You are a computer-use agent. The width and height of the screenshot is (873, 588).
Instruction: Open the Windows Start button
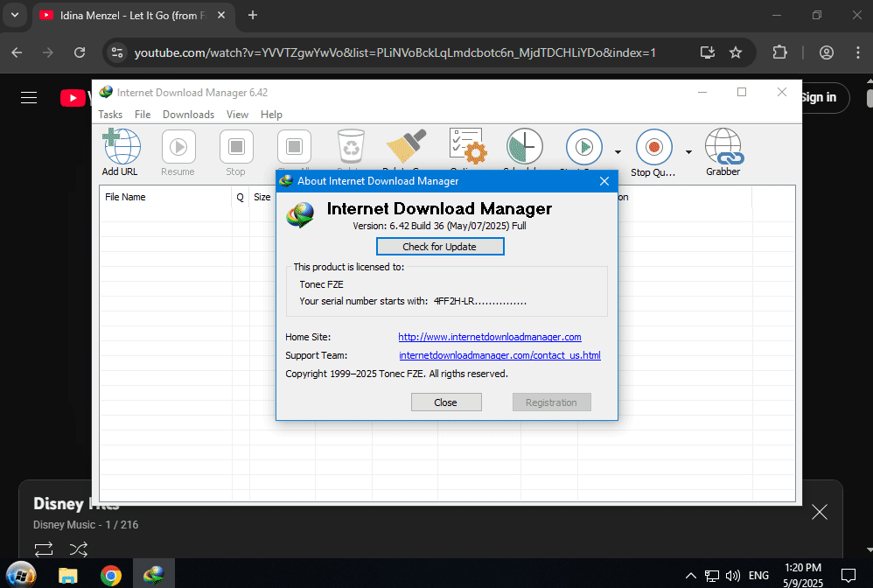coord(21,575)
